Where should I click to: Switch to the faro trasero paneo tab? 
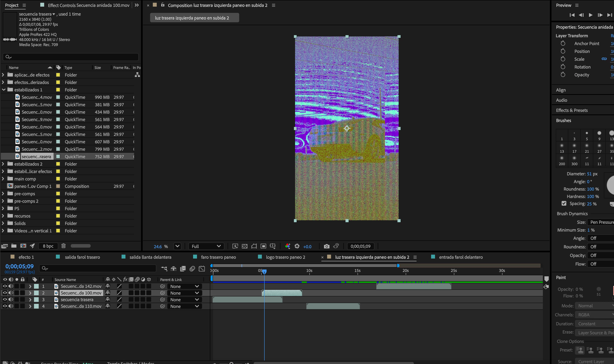click(218, 257)
